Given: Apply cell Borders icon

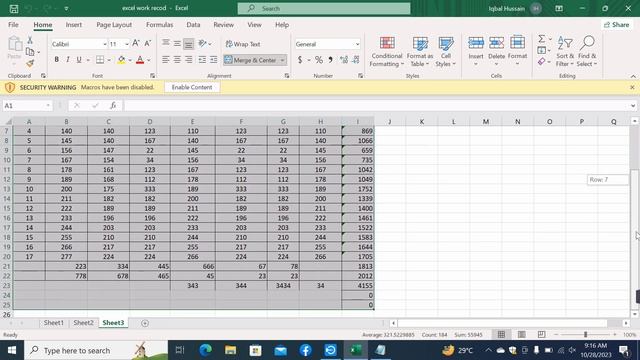Looking at the screenshot, I should [100, 60].
